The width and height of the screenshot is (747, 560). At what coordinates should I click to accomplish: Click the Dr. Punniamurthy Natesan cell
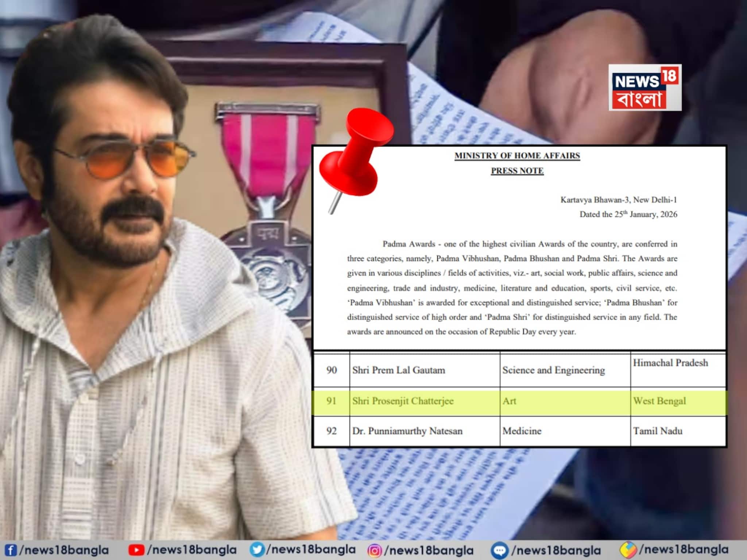point(407,431)
